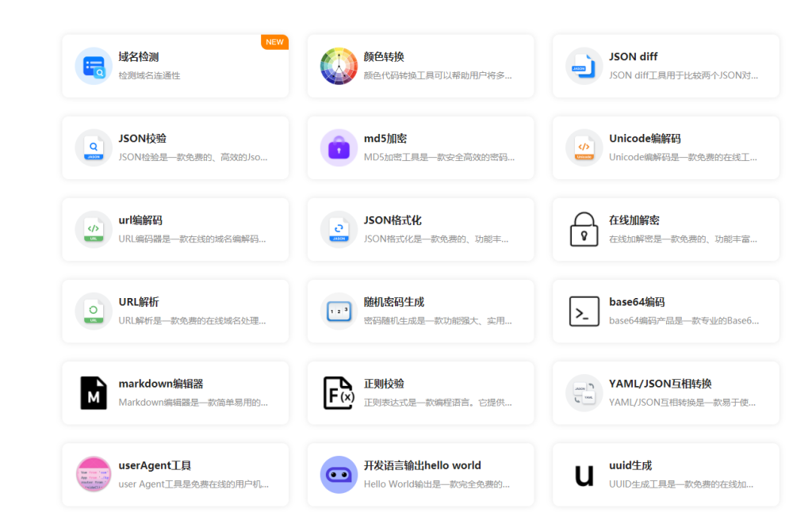Click the robot icon for hello world tool
812x520 pixels.
(339, 474)
